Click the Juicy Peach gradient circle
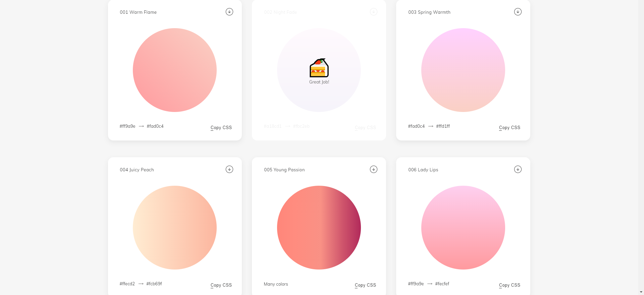 click(x=175, y=228)
